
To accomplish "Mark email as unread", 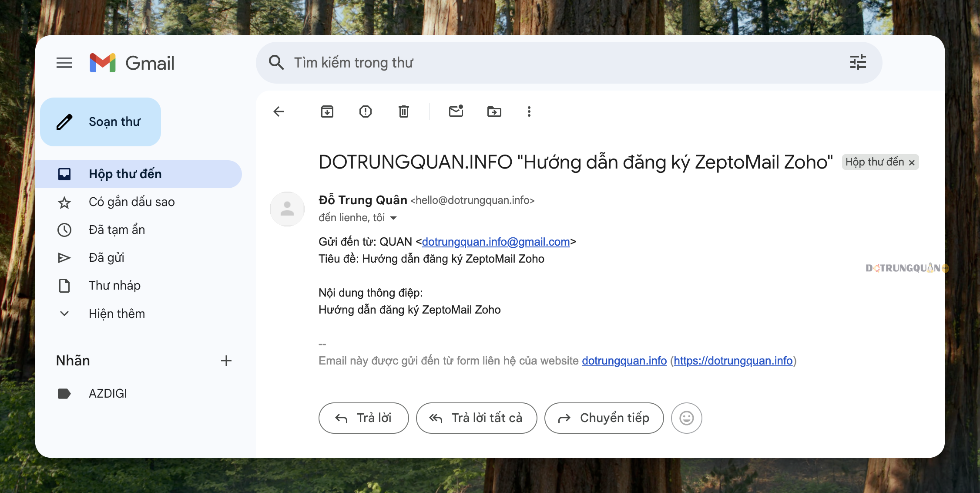I will (x=456, y=111).
